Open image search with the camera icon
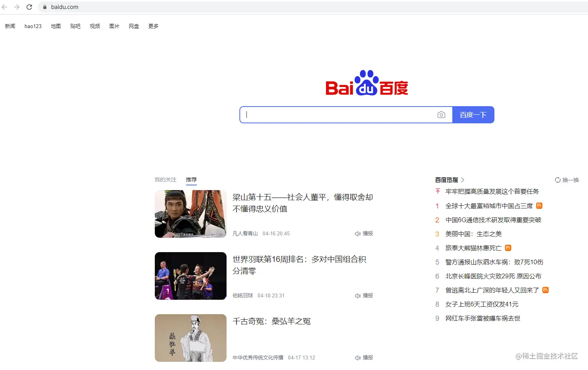 [441, 115]
